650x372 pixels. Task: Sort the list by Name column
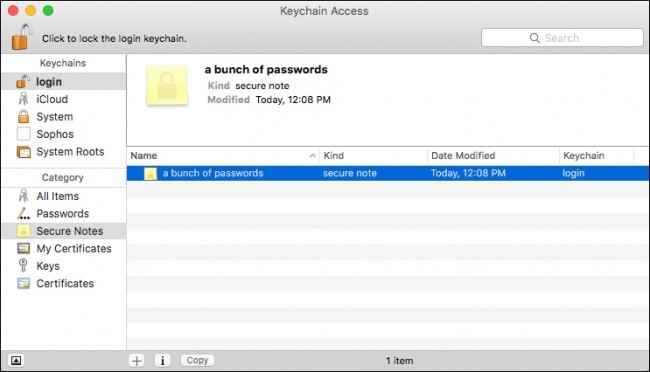pyautogui.click(x=223, y=156)
